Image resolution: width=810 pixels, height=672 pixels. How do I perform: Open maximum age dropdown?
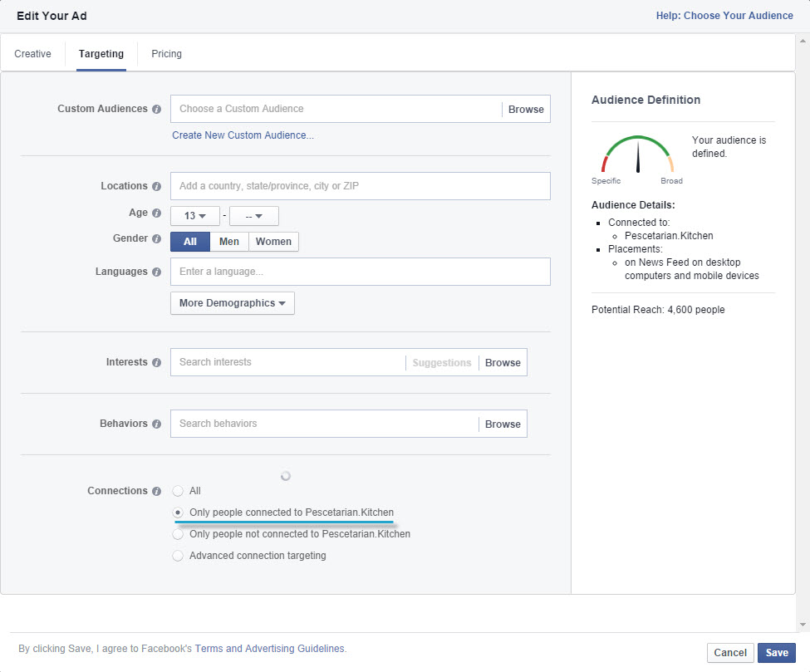[x=253, y=216]
